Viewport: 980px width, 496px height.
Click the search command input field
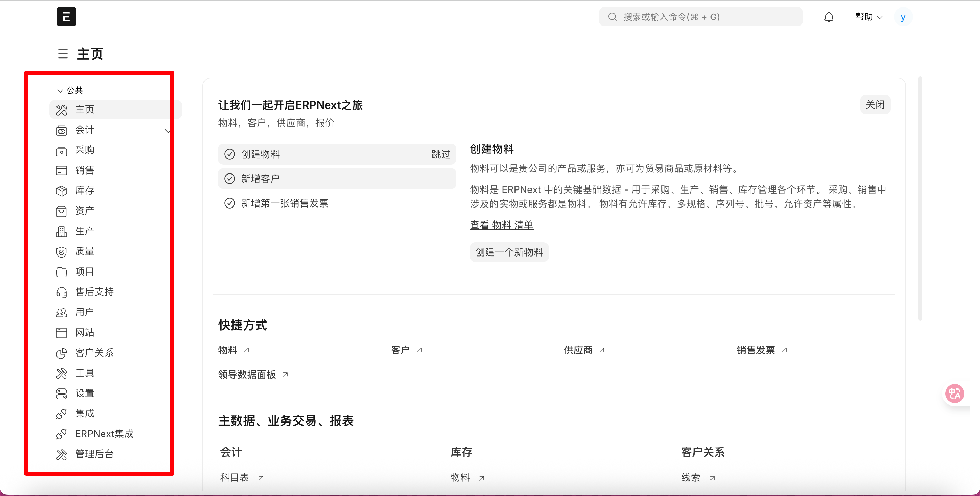[x=701, y=17]
